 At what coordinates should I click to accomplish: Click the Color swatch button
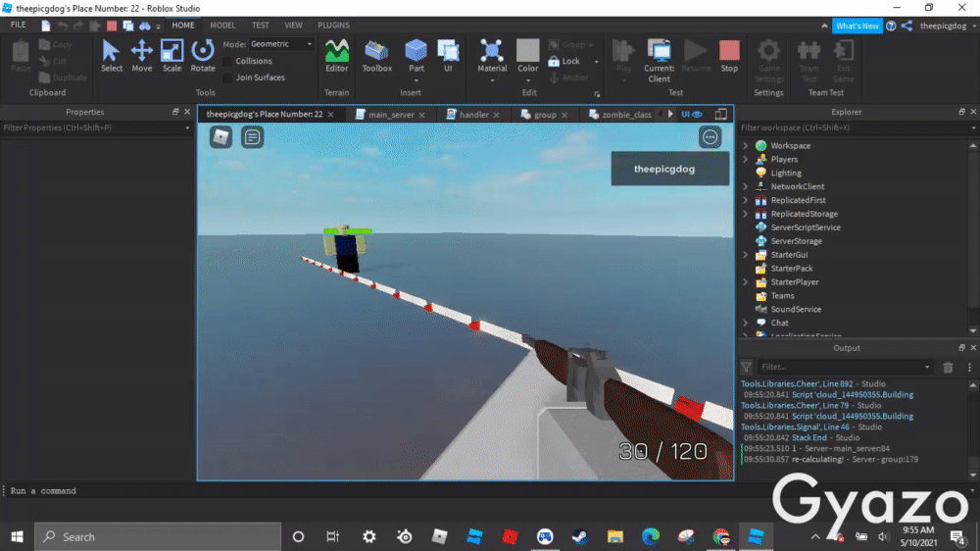point(527,55)
